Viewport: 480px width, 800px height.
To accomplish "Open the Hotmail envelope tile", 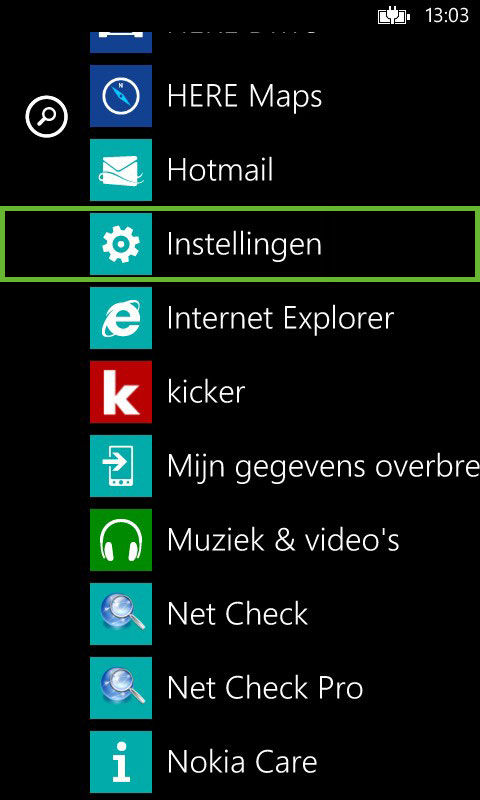I will point(121,170).
